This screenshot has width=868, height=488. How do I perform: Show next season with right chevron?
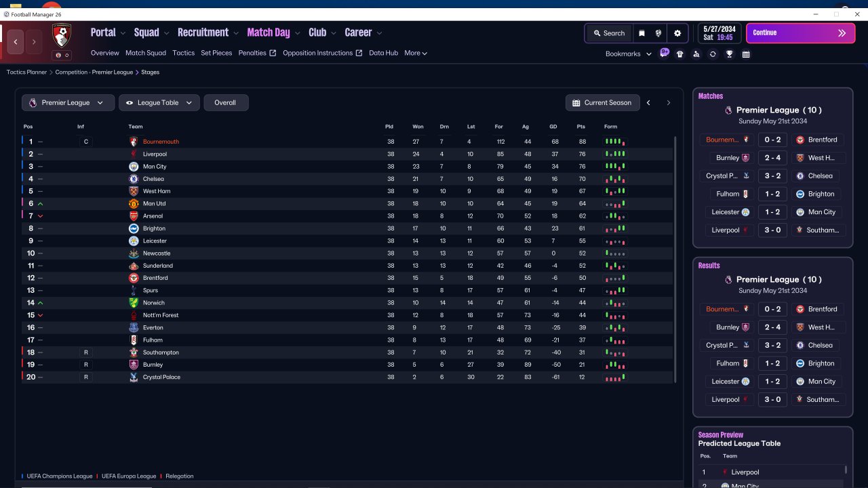[668, 103]
